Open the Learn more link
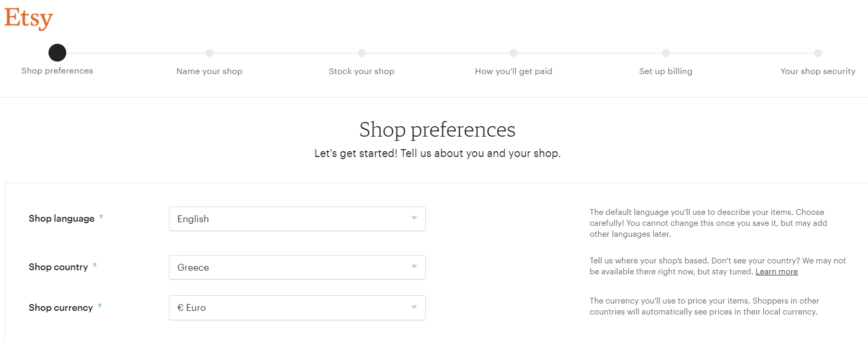Image resolution: width=868 pixels, height=339 pixels. click(777, 271)
